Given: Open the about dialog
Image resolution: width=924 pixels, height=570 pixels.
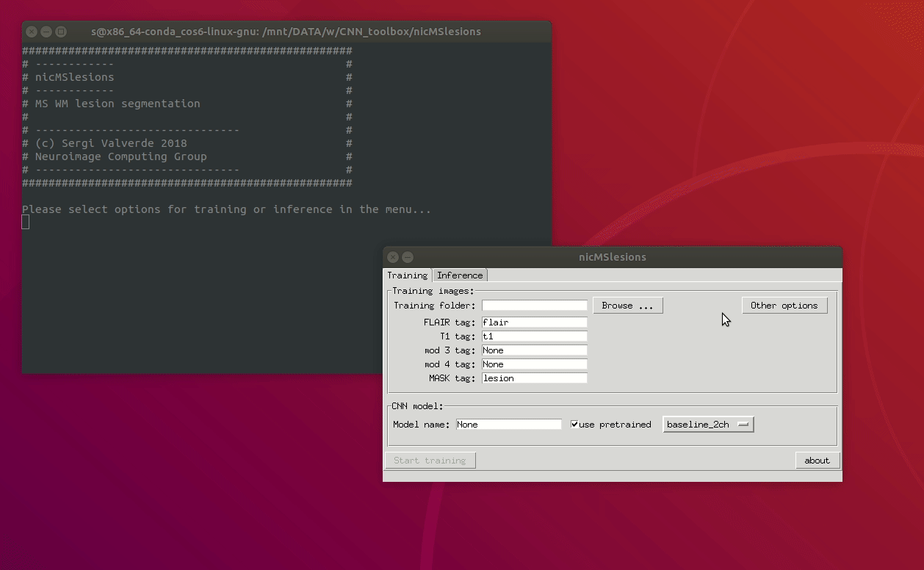Looking at the screenshot, I should pos(817,461).
